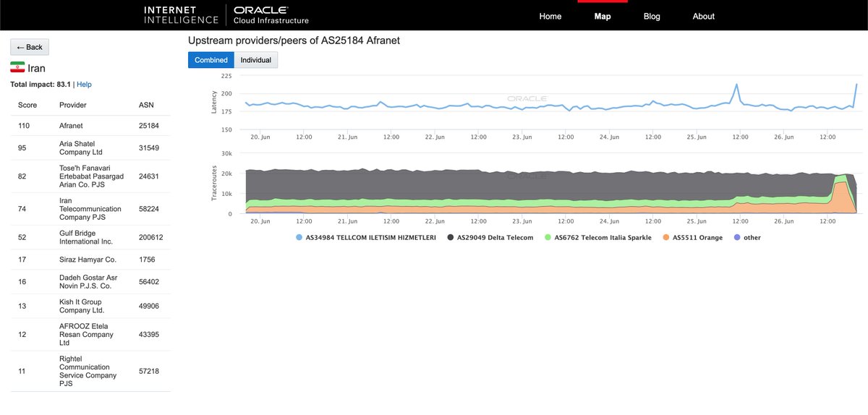Click the Total impact 83.1 text
868x415 pixels.
41,85
